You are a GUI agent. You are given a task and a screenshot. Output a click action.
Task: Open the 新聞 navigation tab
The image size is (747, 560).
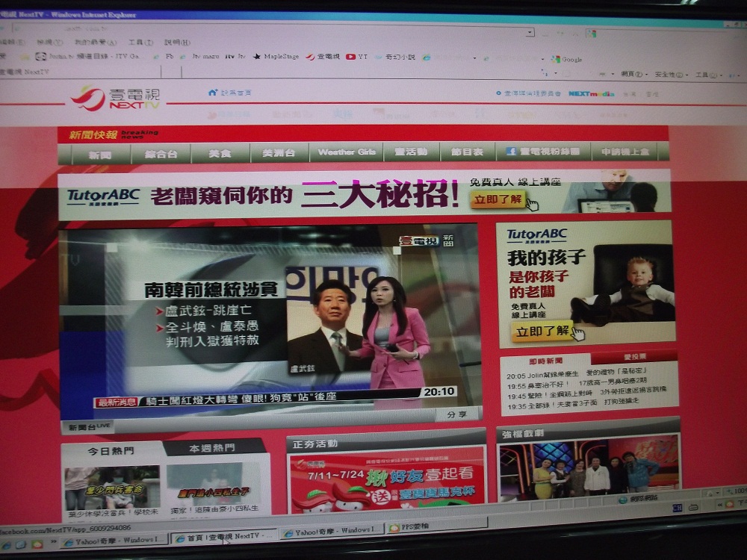pos(100,155)
